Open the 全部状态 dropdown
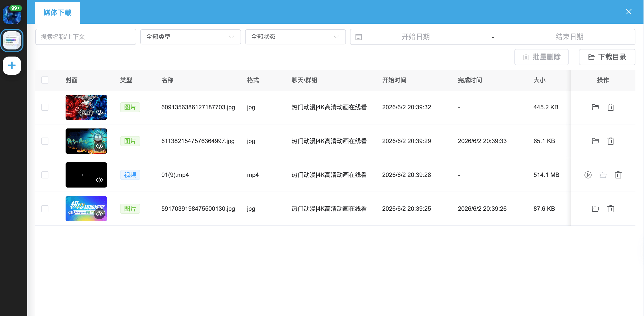 pyautogui.click(x=295, y=37)
